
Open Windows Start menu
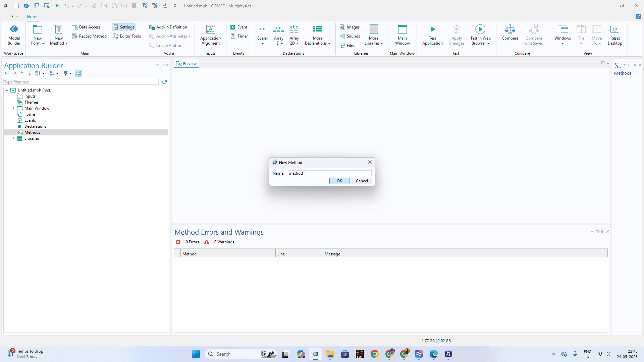(x=196, y=354)
